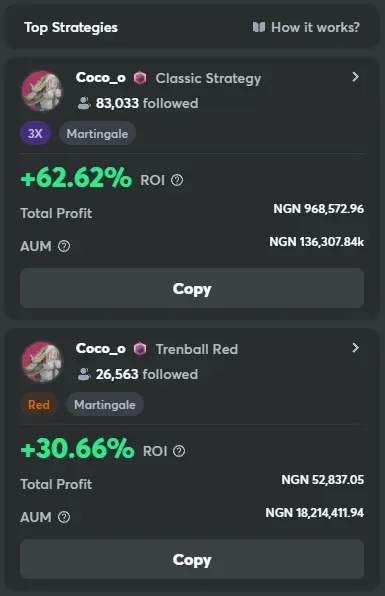The image size is (385, 596).
Task: Select the Martingale tag on Trenball Red card
Action: point(105,404)
